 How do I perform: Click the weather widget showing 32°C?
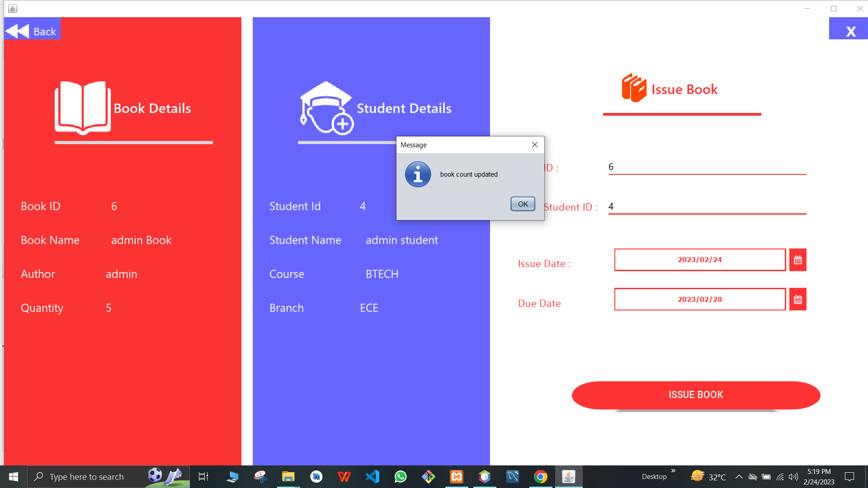tap(708, 477)
